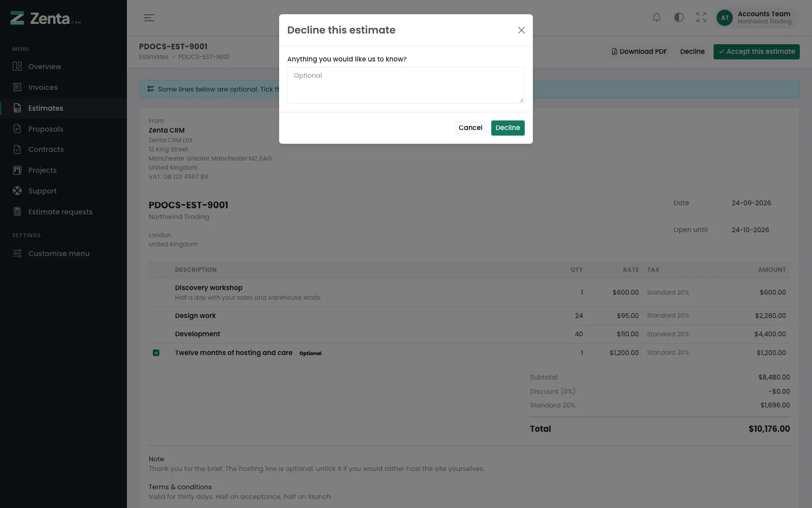Click the Estimate requests calculator icon
Viewport: 812px width, 508px height.
[17, 212]
